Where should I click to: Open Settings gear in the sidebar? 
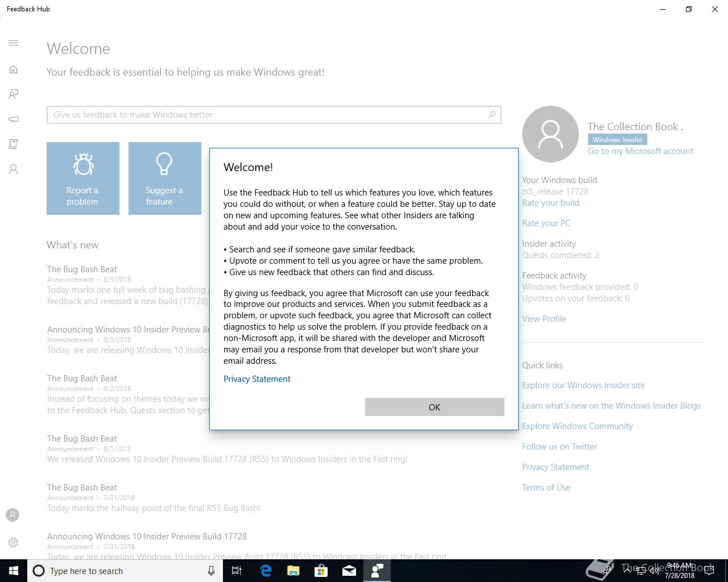point(14,543)
